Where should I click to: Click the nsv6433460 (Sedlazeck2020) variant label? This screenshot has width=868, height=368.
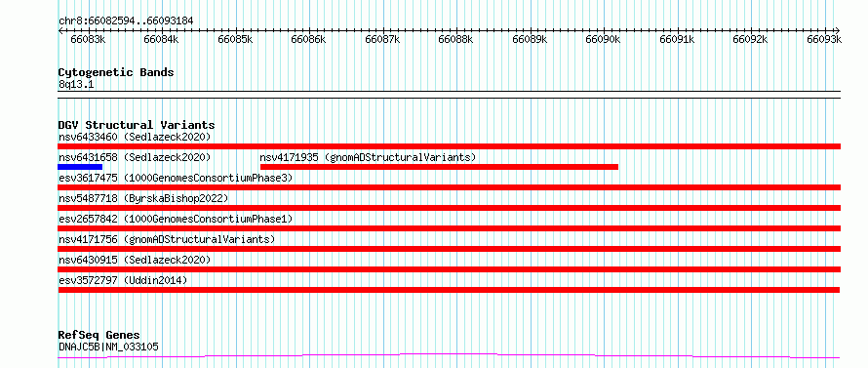pos(135,137)
